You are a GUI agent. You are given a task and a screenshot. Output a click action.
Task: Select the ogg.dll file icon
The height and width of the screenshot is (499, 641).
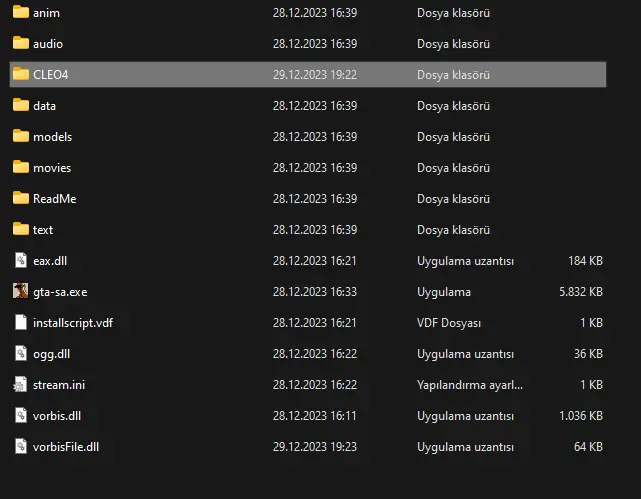pyautogui.click(x=20, y=354)
